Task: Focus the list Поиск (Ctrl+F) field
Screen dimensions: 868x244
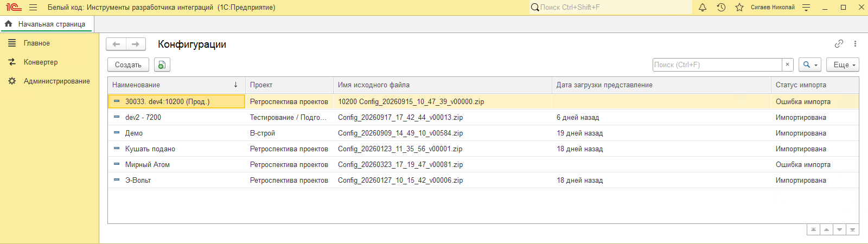Action: 717,65
